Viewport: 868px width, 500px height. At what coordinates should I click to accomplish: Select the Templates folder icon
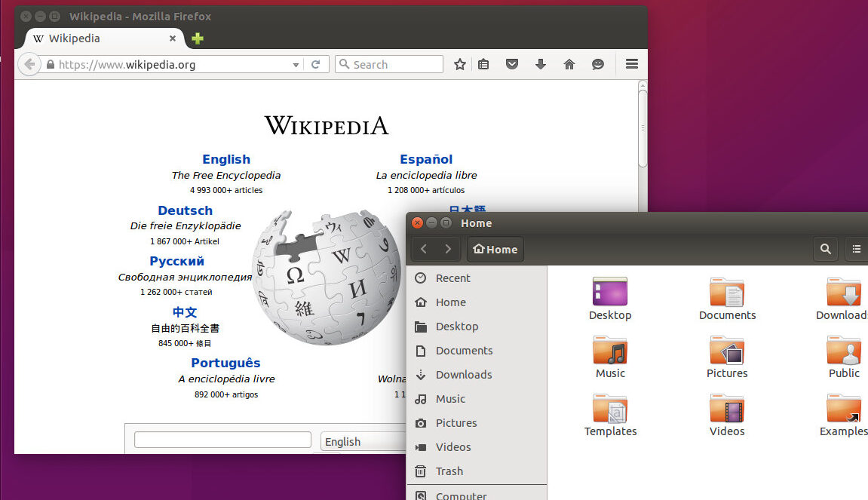click(x=610, y=409)
